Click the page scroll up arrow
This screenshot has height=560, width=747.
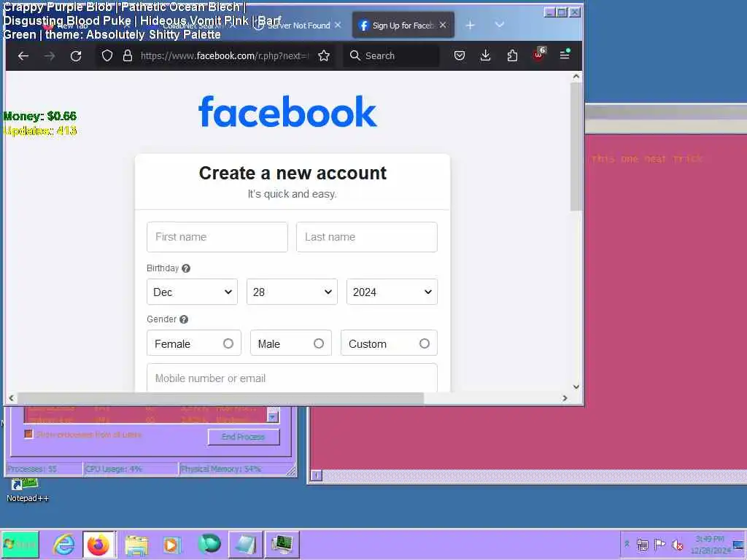click(x=576, y=76)
